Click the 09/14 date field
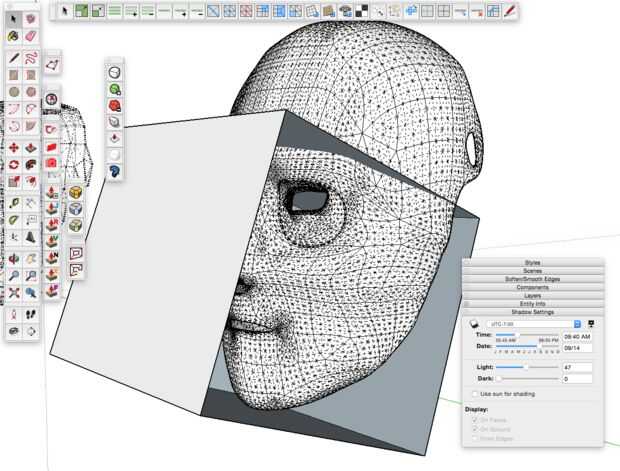Screen dimensions: 620x471 click(577, 348)
